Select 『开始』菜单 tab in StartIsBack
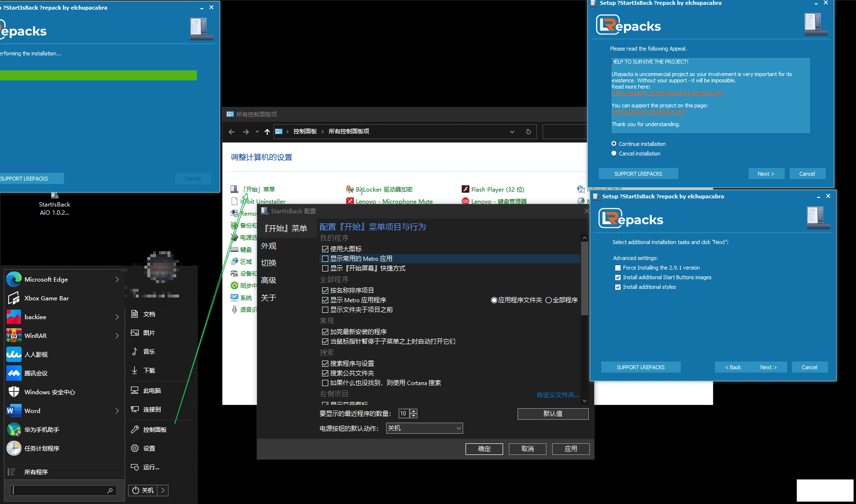Viewport: 856px width, 504px height. (x=286, y=228)
